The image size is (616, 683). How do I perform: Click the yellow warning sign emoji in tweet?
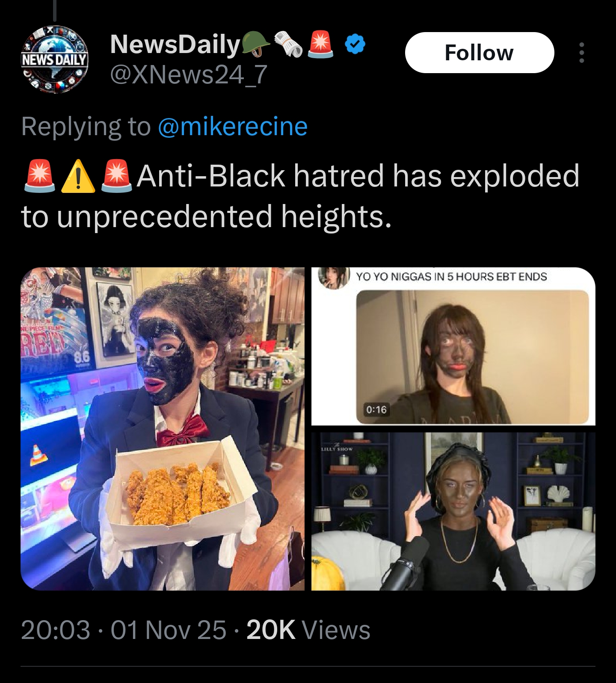78,176
